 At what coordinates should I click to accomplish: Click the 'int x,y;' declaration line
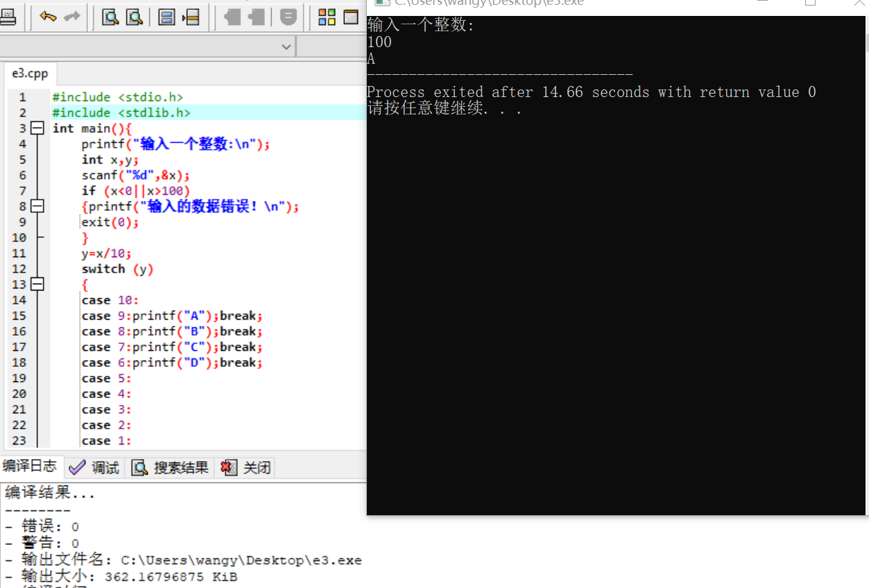[x=110, y=159]
